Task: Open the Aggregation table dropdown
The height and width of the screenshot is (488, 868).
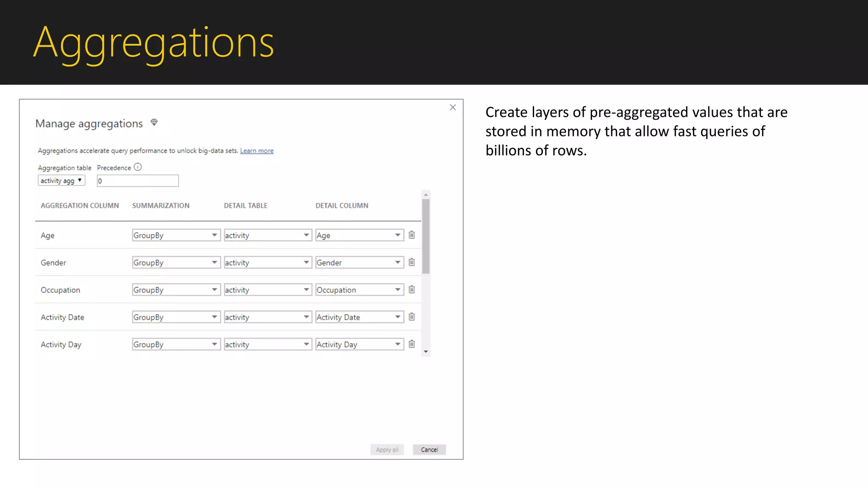Action: [x=61, y=180]
